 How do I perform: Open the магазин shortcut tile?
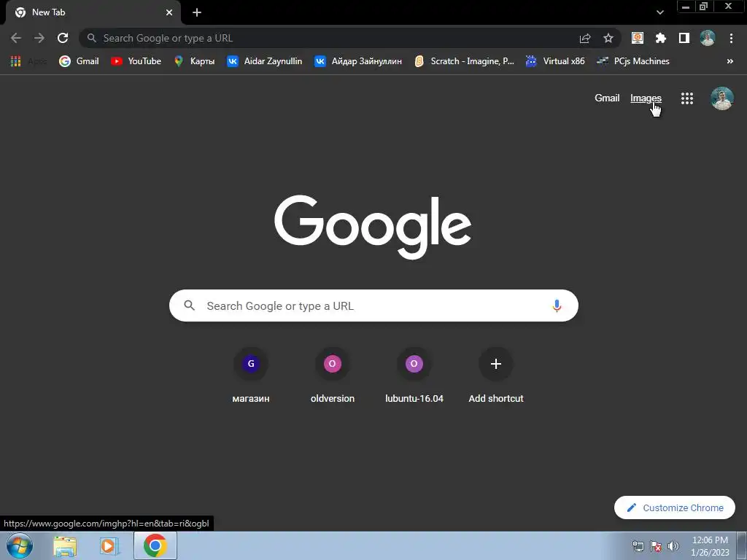click(x=251, y=376)
